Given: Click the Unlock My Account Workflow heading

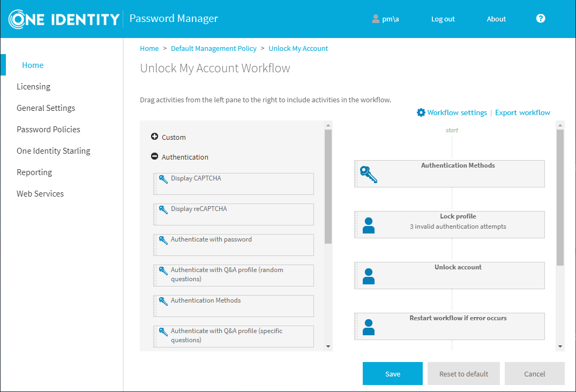Looking at the screenshot, I should (x=215, y=68).
